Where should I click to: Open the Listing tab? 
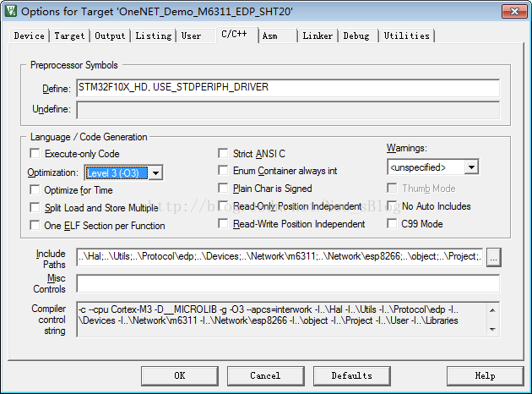click(154, 36)
